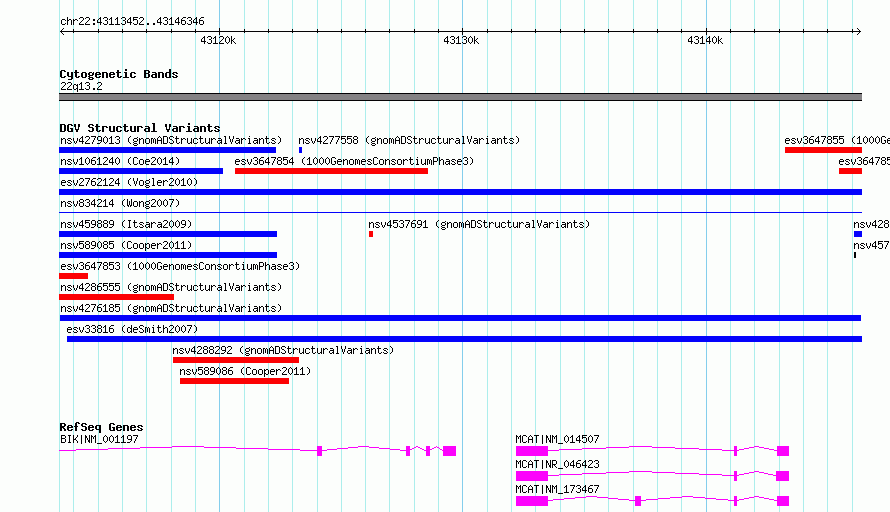Click the gray 22q13.2 cytogenetic band bar

460,97
